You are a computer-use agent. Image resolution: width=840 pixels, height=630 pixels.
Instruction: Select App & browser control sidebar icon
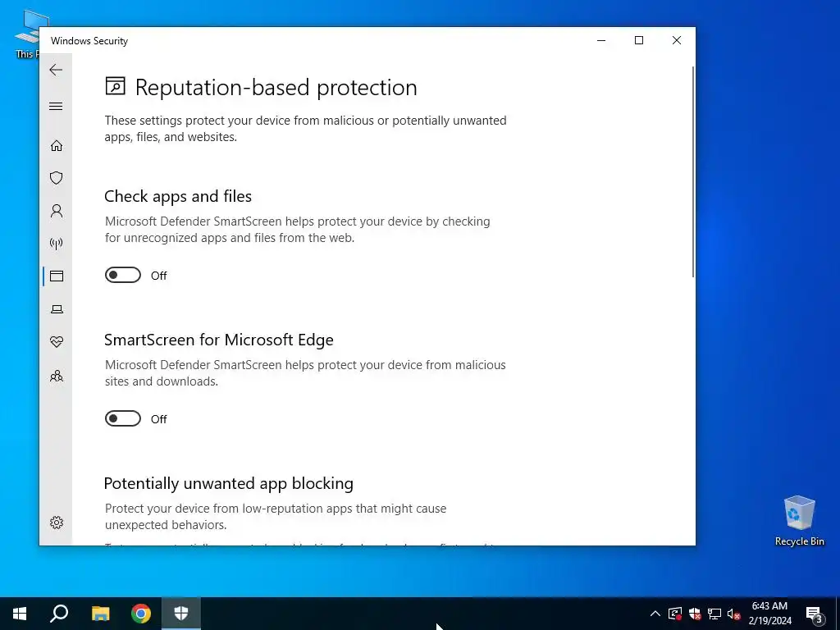coord(57,276)
